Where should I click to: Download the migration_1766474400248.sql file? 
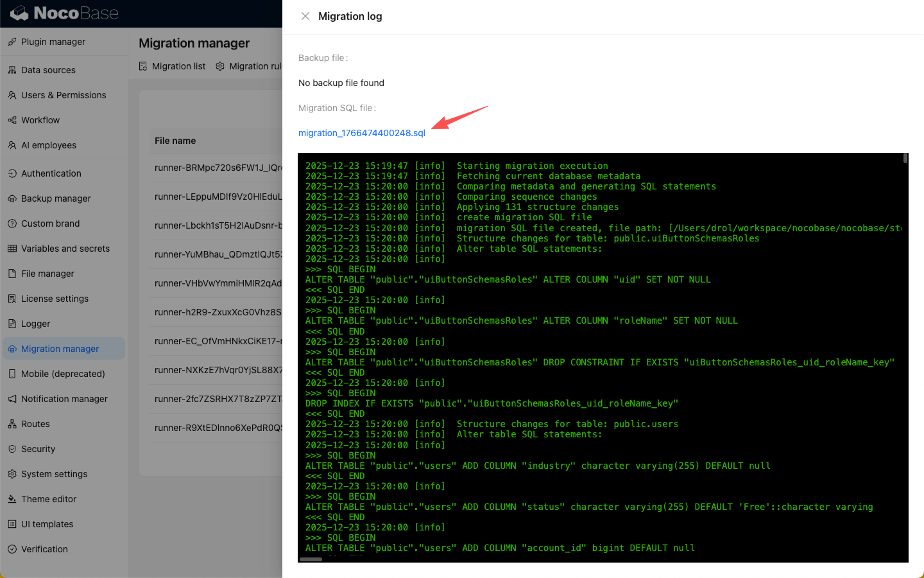click(361, 133)
